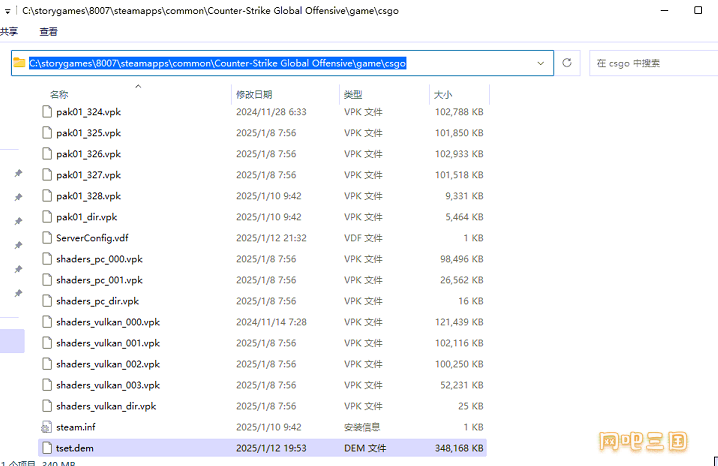Select file icon of shaders_pc_000.vpk

pos(47,259)
